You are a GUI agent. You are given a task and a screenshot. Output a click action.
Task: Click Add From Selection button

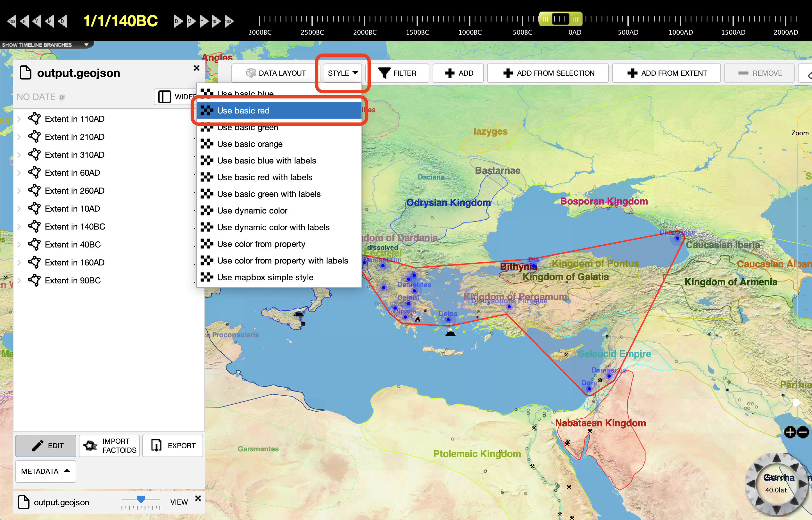[x=548, y=73]
